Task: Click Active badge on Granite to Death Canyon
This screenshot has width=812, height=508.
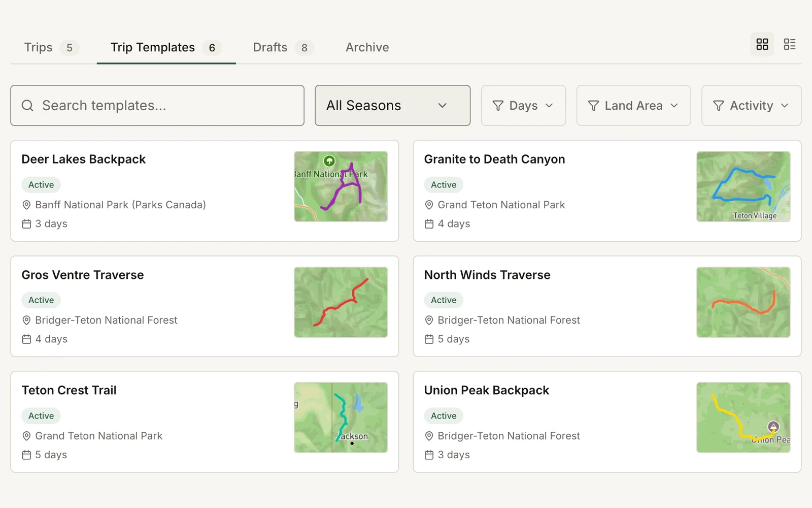Action: pyautogui.click(x=444, y=185)
